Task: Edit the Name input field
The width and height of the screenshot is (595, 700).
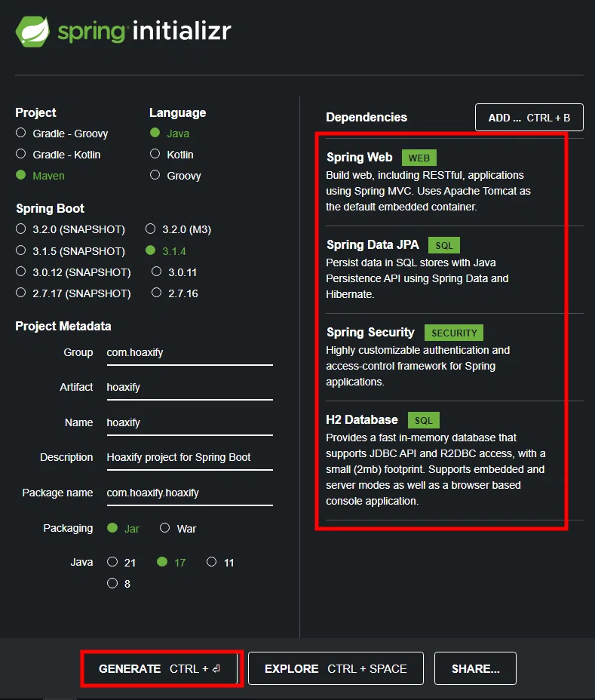Action: click(190, 422)
